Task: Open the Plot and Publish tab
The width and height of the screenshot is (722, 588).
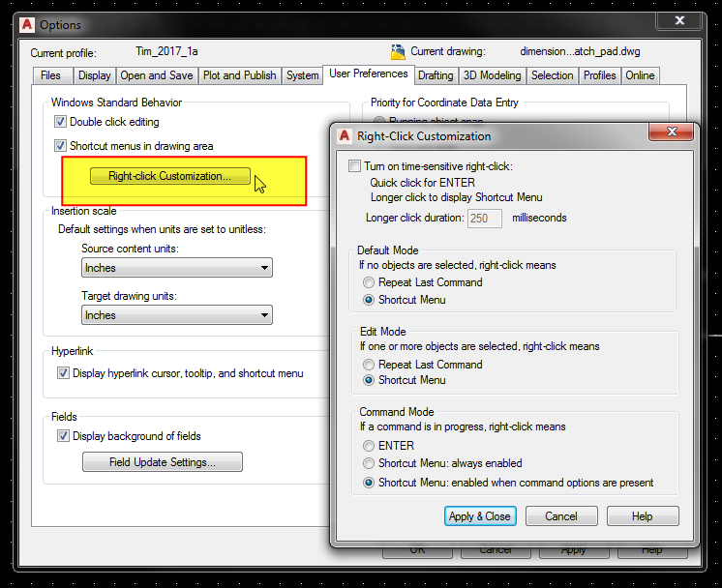Action: pos(239,75)
